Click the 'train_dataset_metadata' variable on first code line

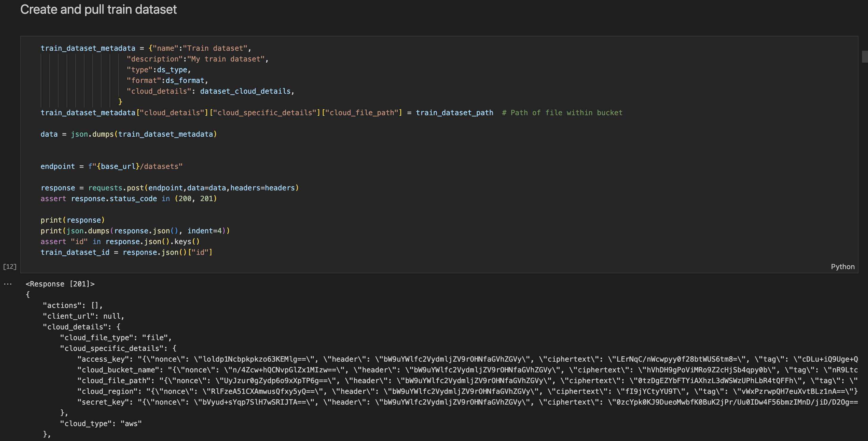[x=88, y=48]
